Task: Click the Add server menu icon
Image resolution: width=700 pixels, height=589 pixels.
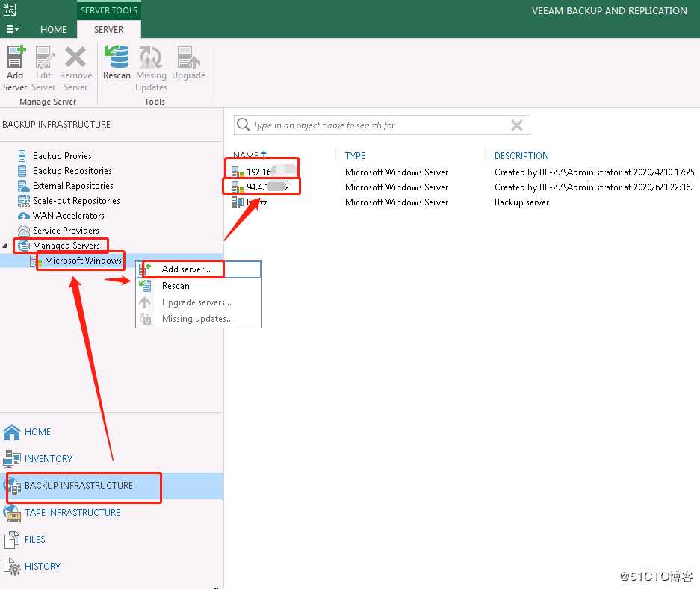Action: tap(145, 269)
